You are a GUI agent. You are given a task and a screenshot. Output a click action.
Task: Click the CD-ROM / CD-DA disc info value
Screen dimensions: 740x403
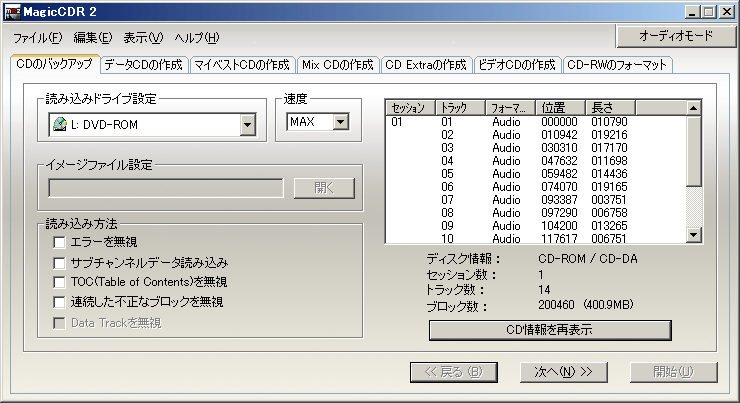588,259
